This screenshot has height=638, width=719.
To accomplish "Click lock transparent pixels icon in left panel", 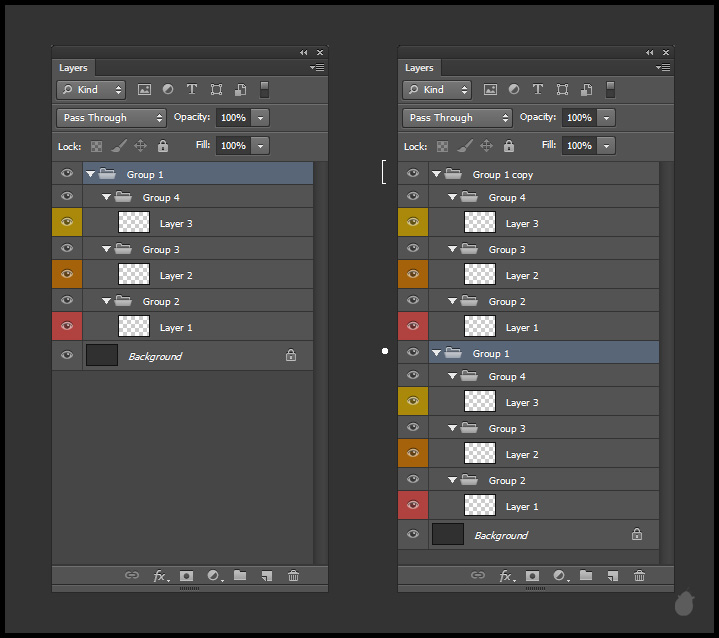I will (x=96, y=146).
